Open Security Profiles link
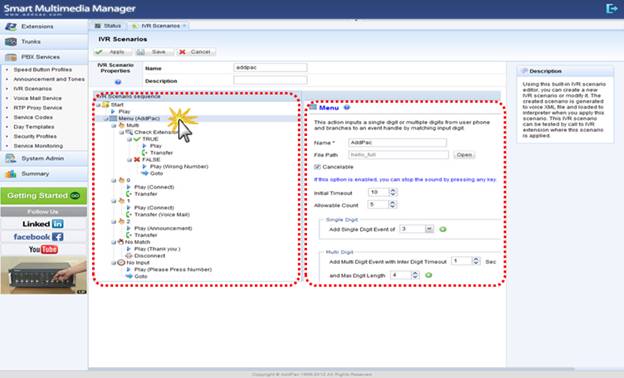 coord(35,136)
